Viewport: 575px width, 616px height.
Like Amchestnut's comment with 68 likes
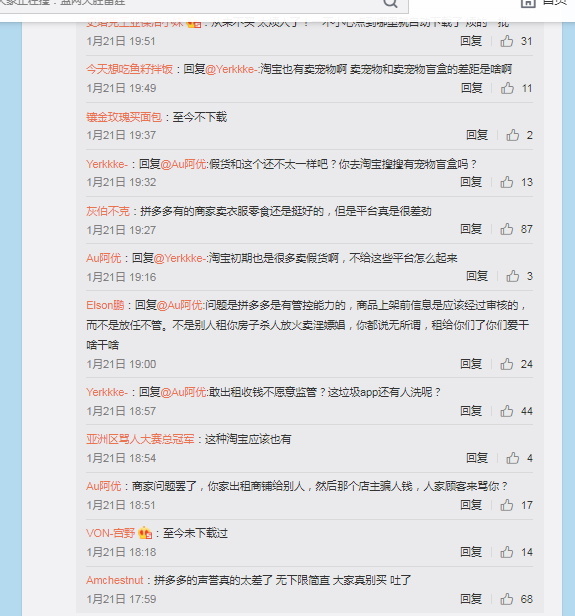(506, 599)
